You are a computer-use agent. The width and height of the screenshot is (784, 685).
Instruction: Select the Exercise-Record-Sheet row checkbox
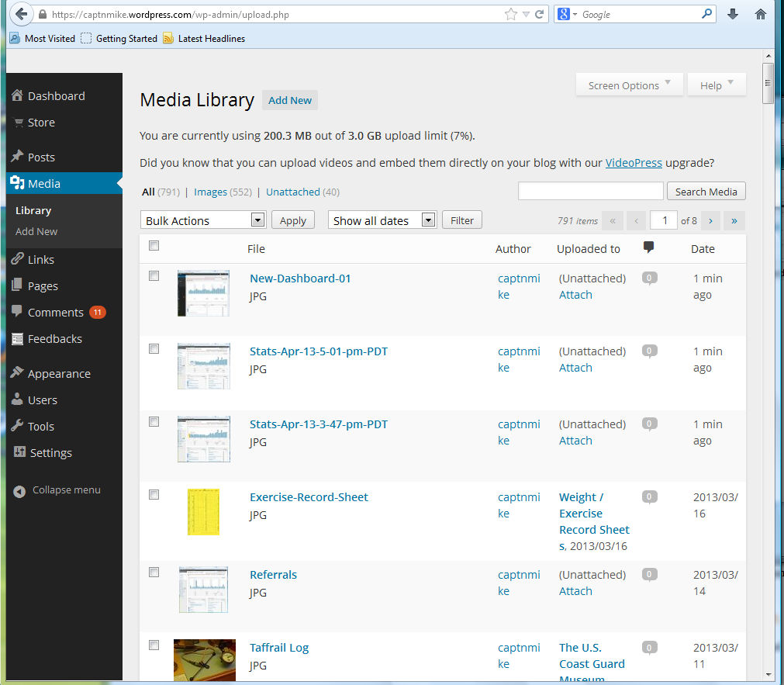(x=154, y=495)
